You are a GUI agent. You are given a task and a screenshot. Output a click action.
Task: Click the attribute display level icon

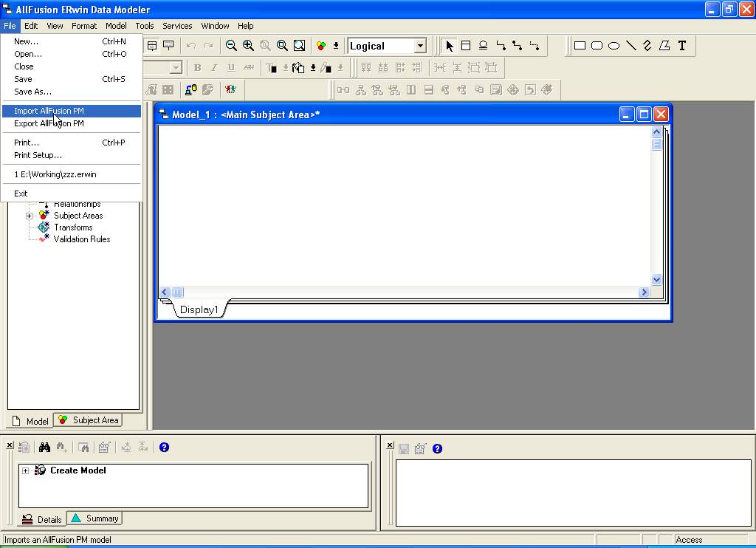[x=152, y=46]
